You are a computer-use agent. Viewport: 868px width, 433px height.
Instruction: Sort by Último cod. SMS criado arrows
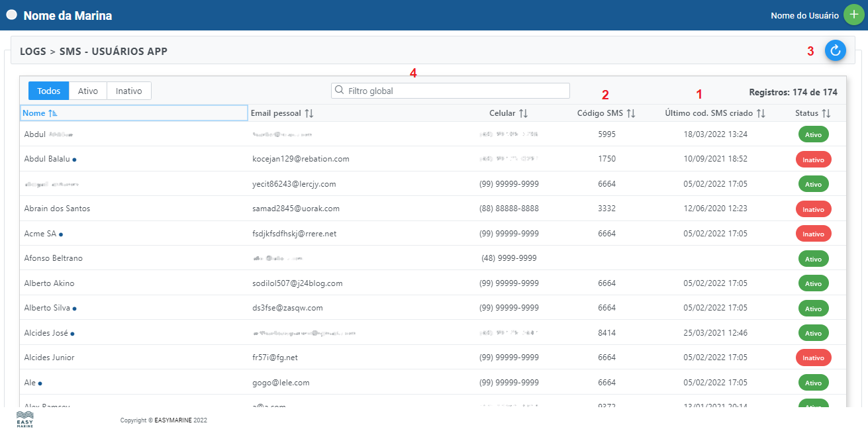pos(761,113)
